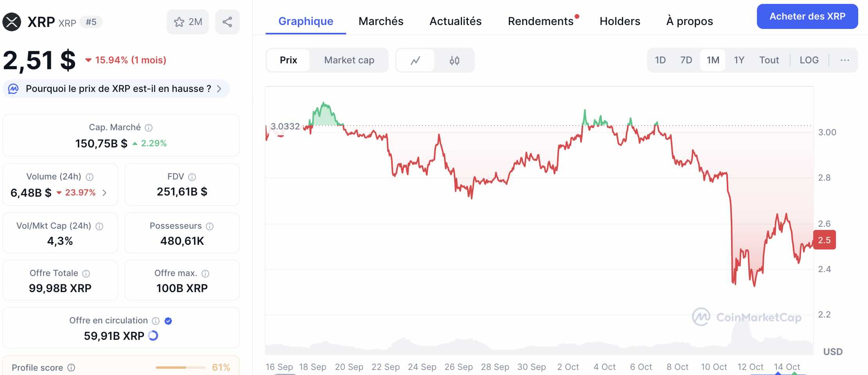The image size is (868, 375).
Task: Click the Cap. Marché info icon
Action: (x=149, y=127)
